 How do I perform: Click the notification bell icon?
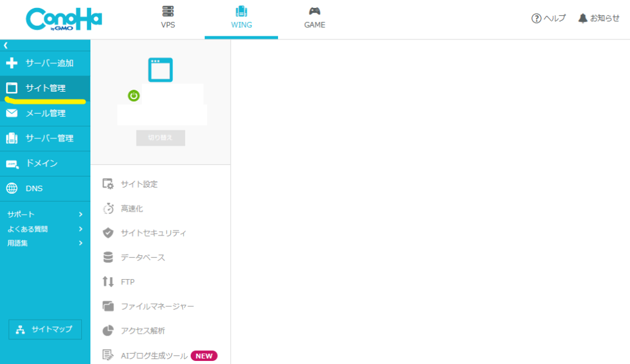(x=583, y=18)
